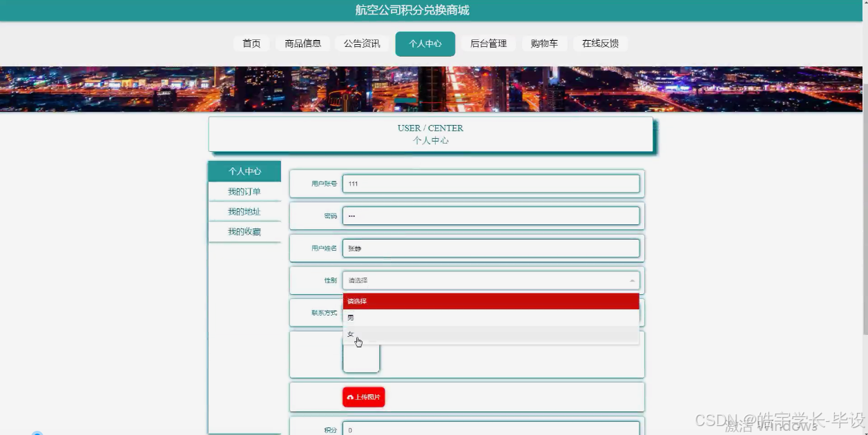Image resolution: width=868 pixels, height=435 pixels.
Task: Open the 在线反馈 section
Action: click(x=599, y=43)
